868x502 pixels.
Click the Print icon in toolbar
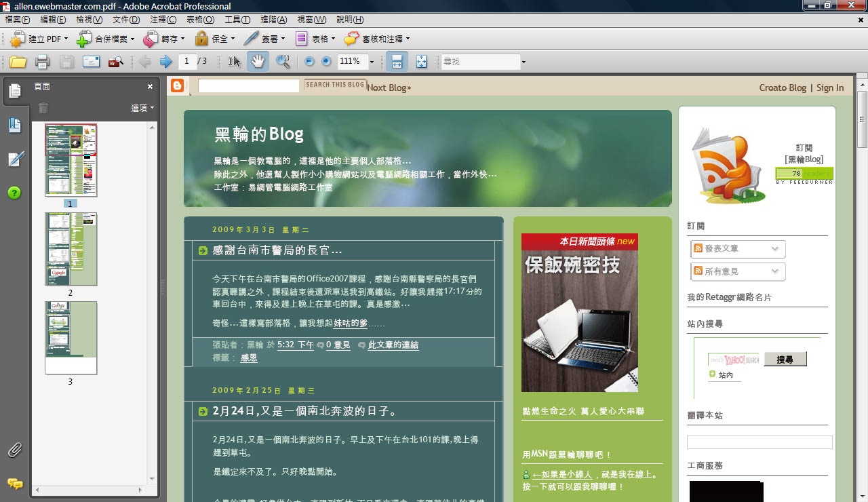[42, 62]
